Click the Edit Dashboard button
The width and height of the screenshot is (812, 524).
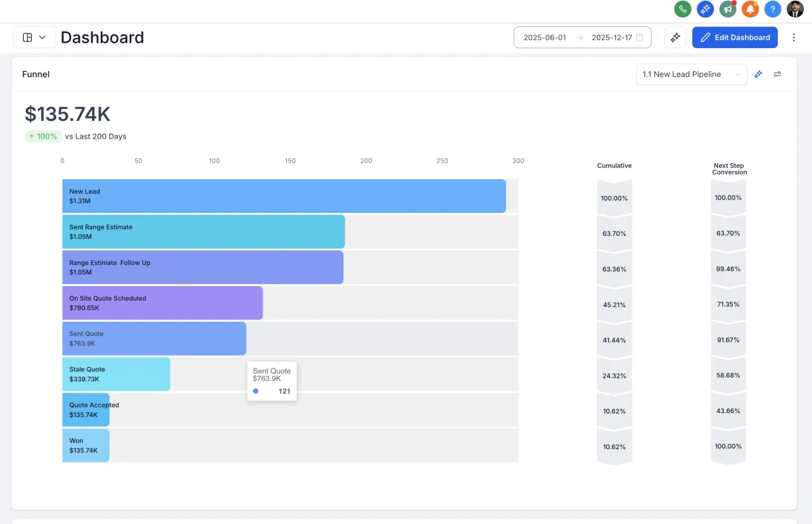click(x=735, y=37)
